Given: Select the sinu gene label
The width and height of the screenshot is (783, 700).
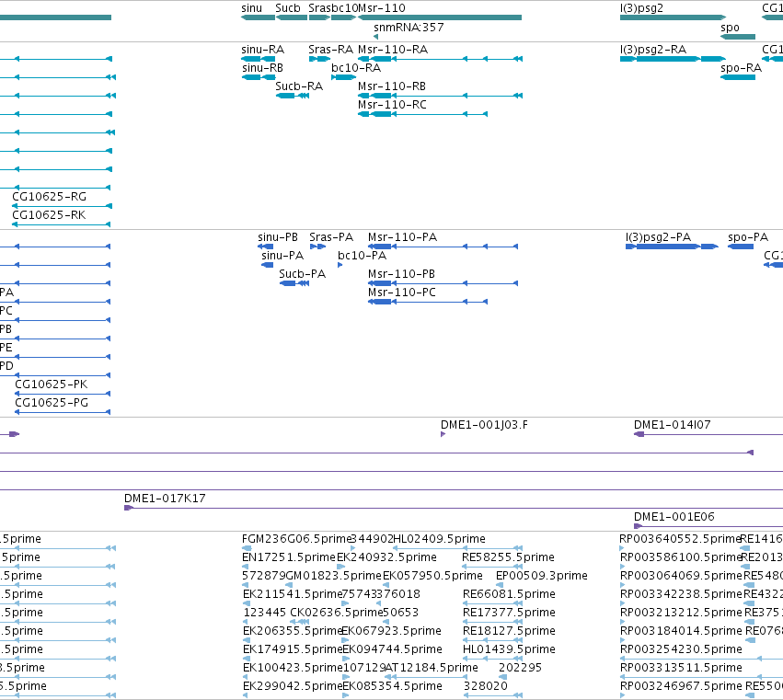Looking at the screenshot, I should (252, 8).
